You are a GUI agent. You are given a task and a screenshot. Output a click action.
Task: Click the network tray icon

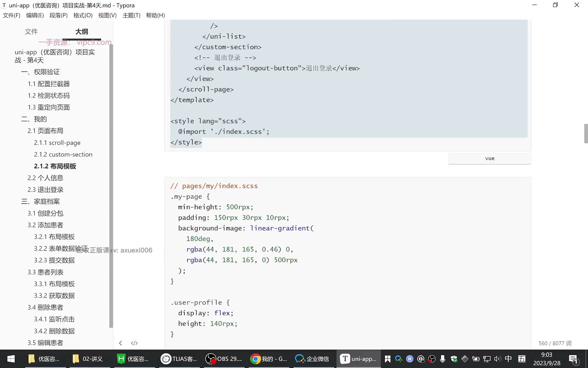coord(487,359)
